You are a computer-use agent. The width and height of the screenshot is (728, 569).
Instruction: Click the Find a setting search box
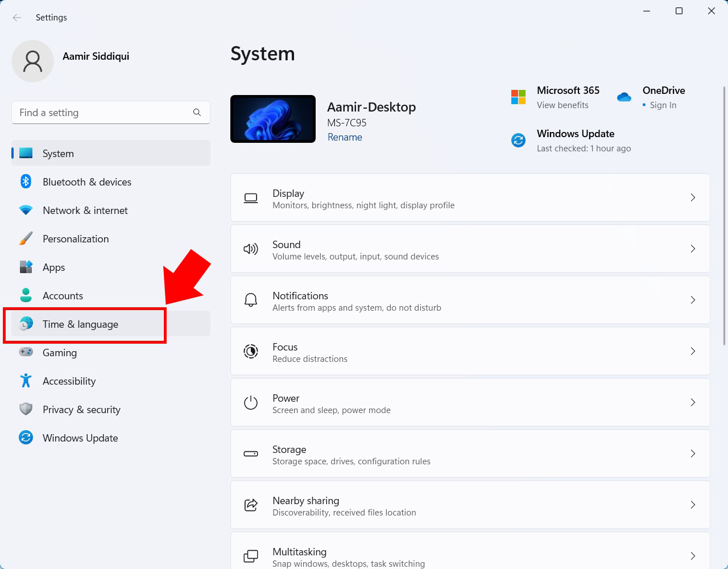pos(111,113)
